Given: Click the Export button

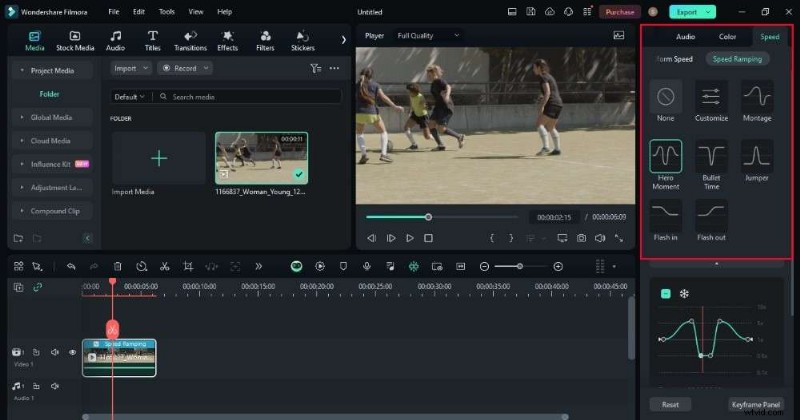Looking at the screenshot, I should coord(686,12).
